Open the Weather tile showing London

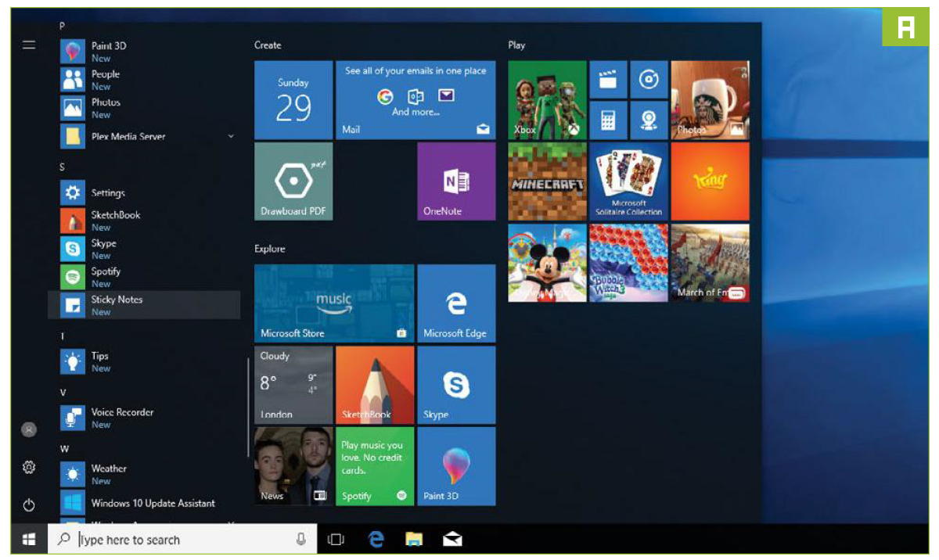coord(293,385)
